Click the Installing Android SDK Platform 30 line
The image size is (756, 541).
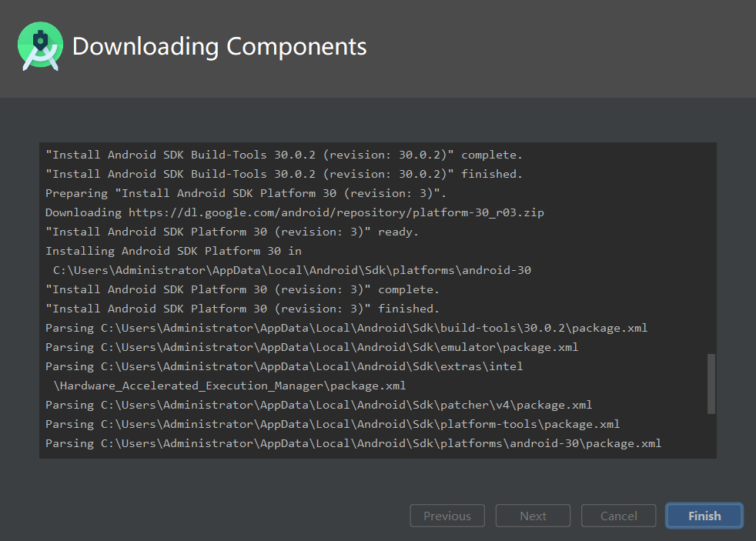(173, 251)
